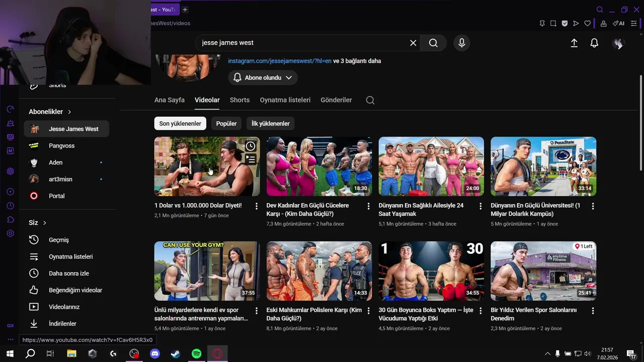Open Opera AI assistant button
Image resolution: width=644 pixels, height=362 pixels.
tap(618, 23)
